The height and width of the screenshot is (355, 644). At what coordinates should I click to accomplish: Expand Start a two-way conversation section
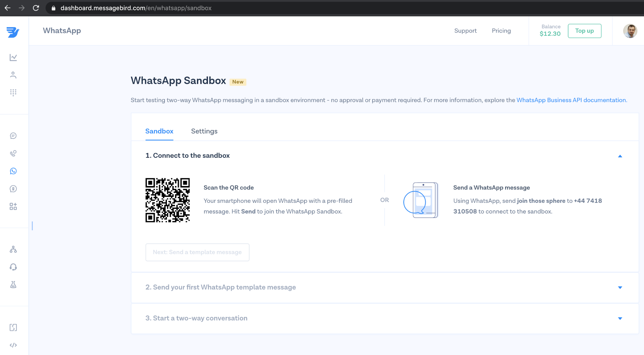point(620,318)
